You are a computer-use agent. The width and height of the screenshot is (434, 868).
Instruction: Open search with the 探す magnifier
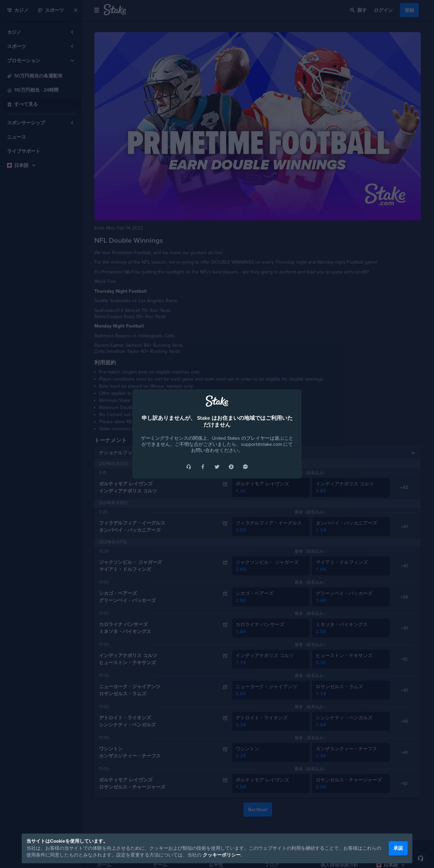[358, 10]
